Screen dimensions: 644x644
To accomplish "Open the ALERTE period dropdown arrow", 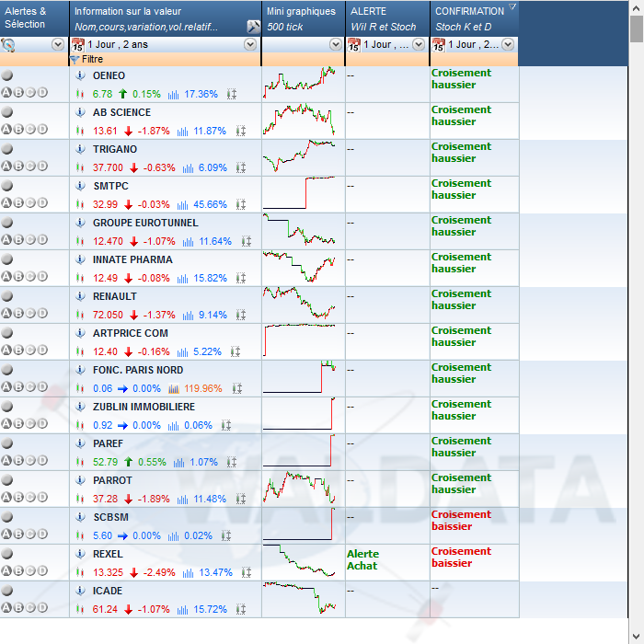I will [419, 44].
